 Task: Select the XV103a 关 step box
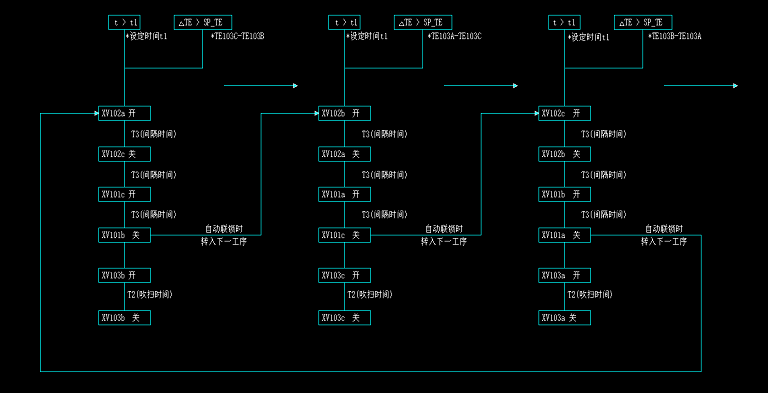pyautogui.click(x=564, y=318)
